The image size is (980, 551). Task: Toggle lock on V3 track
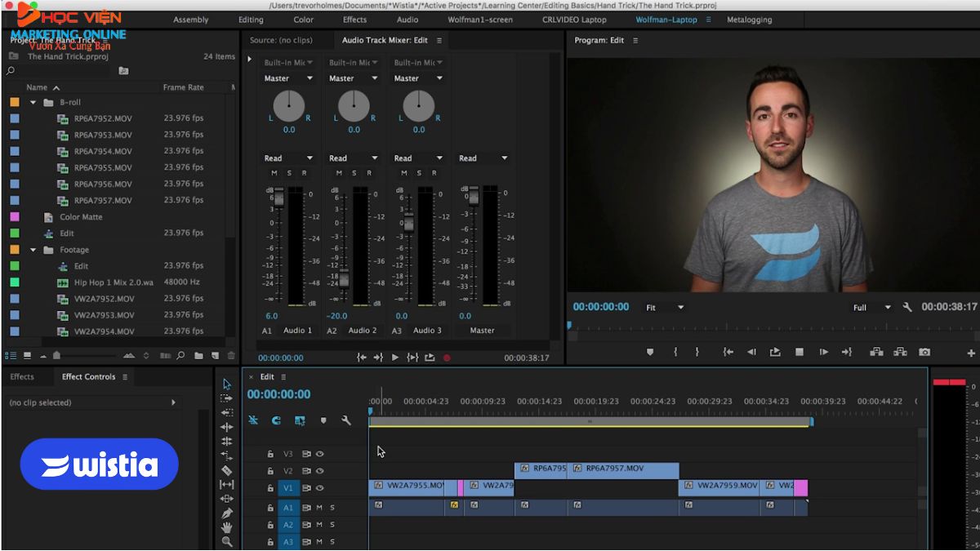click(x=269, y=454)
